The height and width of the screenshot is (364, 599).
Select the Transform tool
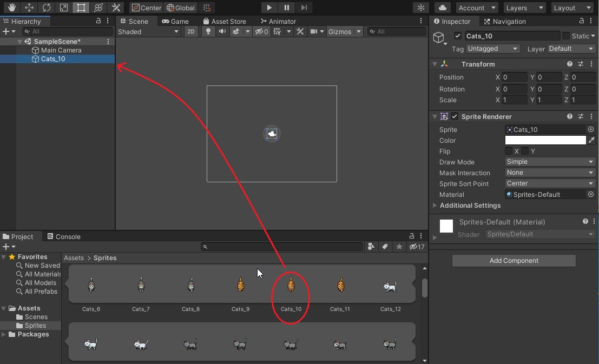click(98, 7)
